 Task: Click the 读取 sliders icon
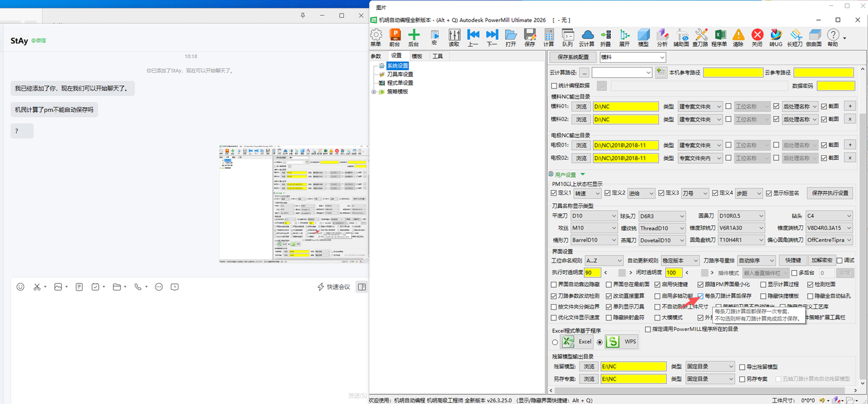coord(454,37)
